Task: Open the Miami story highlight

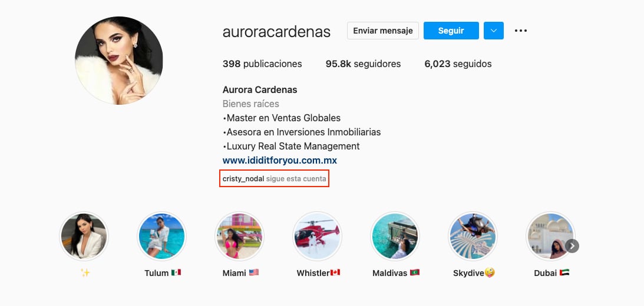Action: point(239,237)
